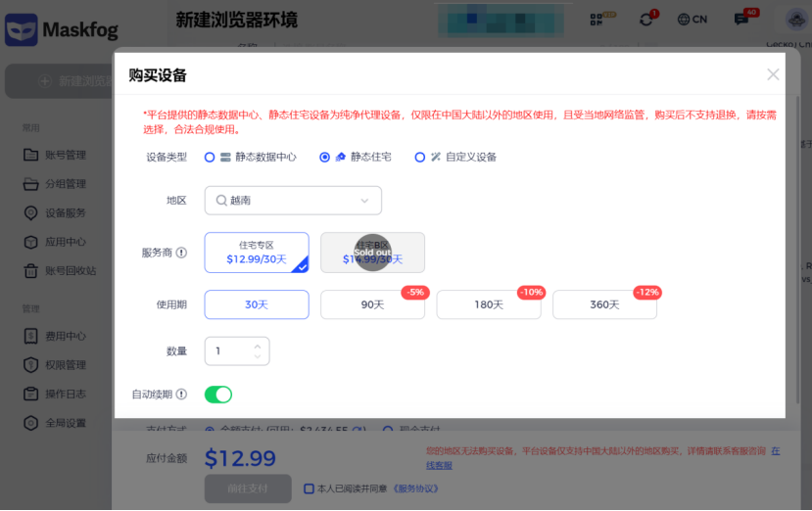Image resolution: width=812 pixels, height=511 pixels.
Task: Open 账号管理 in the sidebar
Action: pos(65,155)
